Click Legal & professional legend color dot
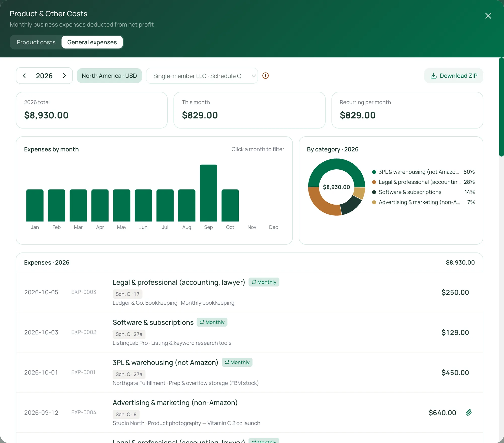The height and width of the screenshot is (443, 504). [374, 182]
